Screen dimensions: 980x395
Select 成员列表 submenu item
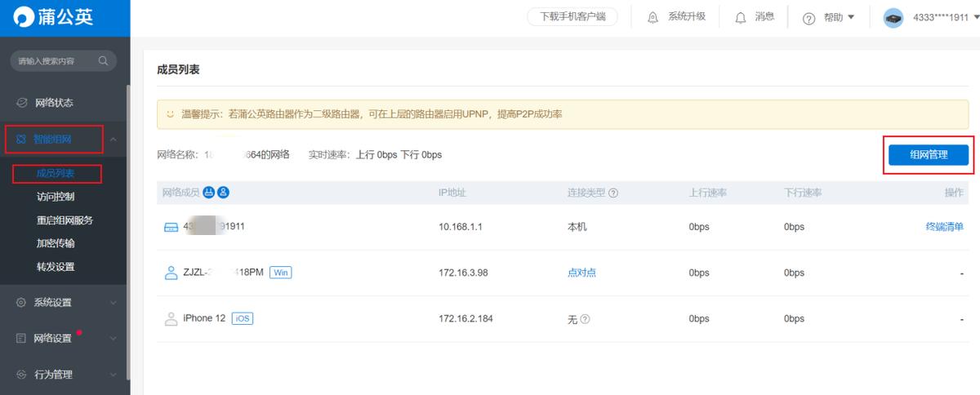pos(56,174)
